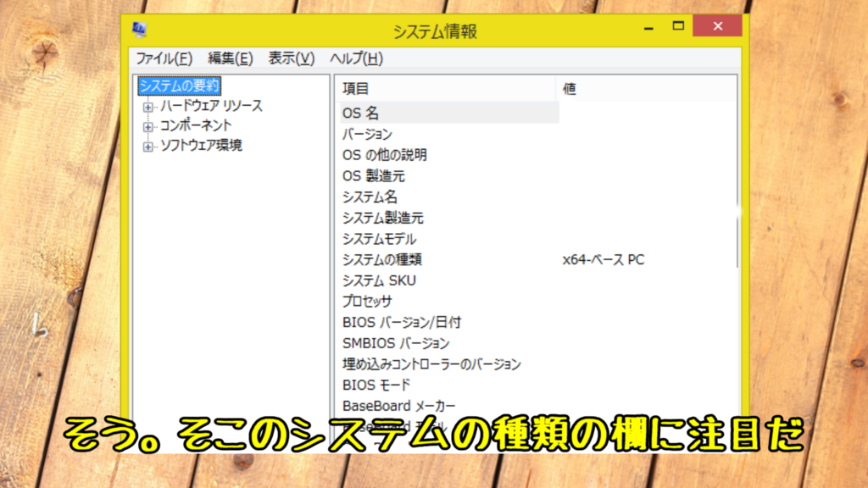Select ソフトウェア環境 tree label
Screen dimensions: 868x488
coord(201,146)
